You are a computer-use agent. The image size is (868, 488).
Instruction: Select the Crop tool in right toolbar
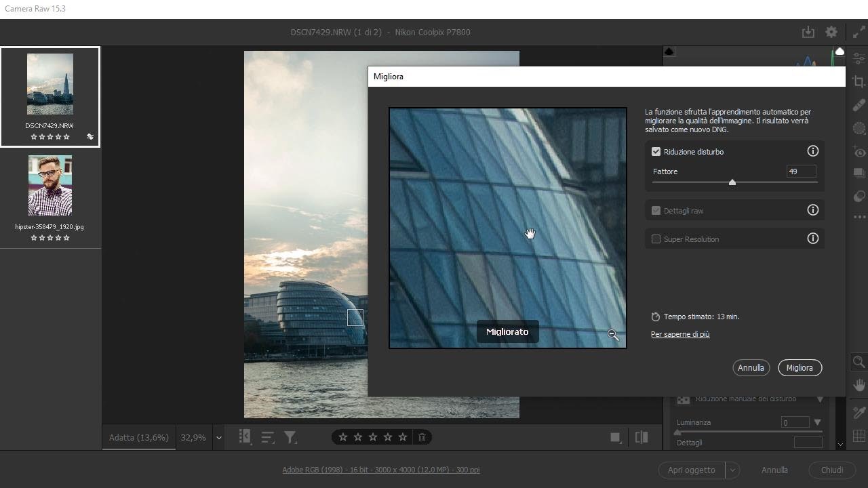(x=859, y=82)
